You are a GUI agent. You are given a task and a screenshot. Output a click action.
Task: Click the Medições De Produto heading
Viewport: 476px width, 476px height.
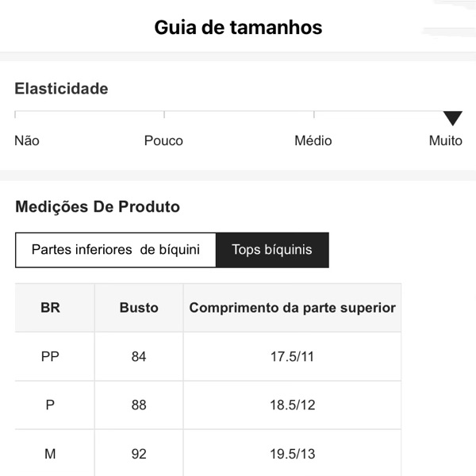coord(98,207)
